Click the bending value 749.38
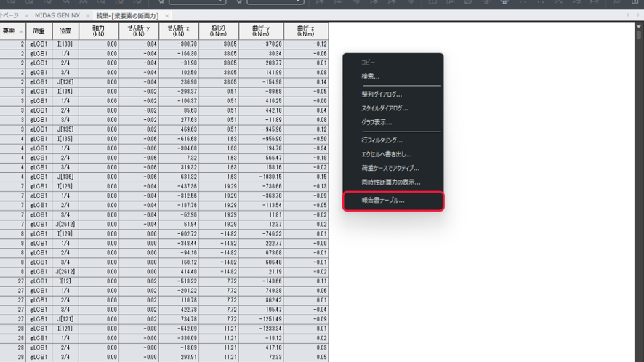 tap(261, 291)
